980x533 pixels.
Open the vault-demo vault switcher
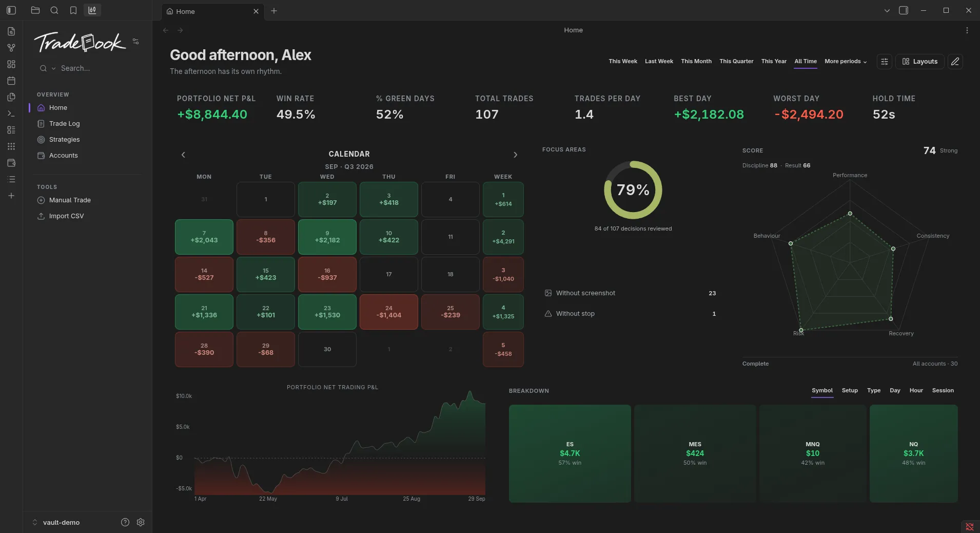(56, 522)
